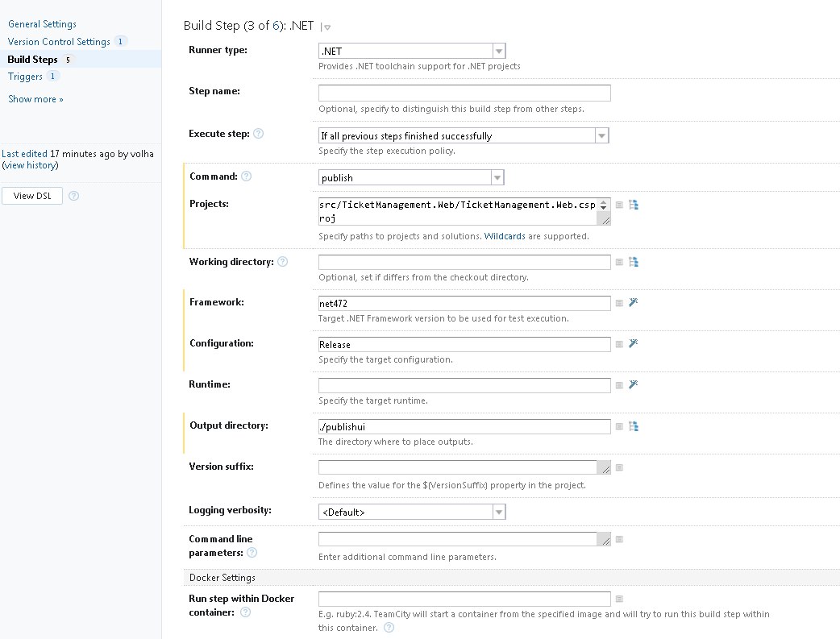Click Output directory field ./publishui
The image size is (840, 639).
pos(464,426)
